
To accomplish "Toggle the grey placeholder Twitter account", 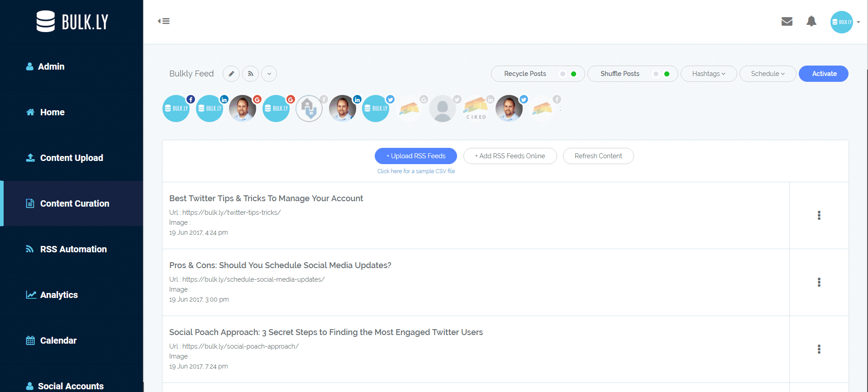I will click(443, 109).
